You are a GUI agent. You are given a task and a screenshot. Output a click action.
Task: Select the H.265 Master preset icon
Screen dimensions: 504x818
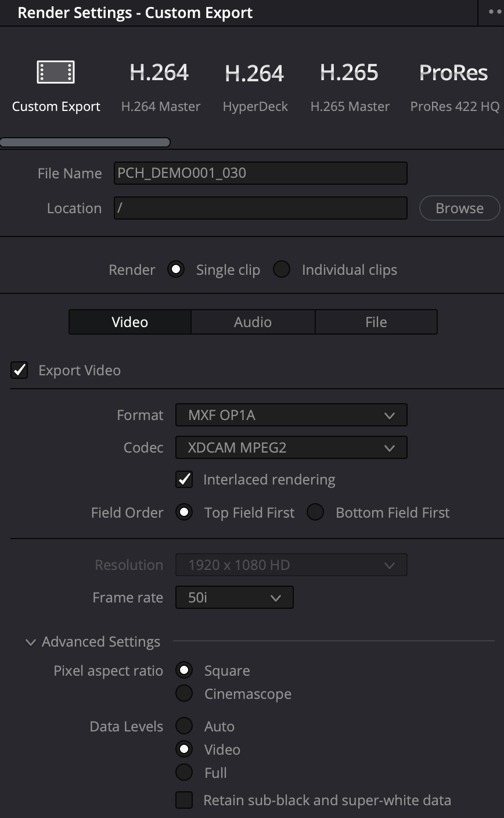point(349,73)
